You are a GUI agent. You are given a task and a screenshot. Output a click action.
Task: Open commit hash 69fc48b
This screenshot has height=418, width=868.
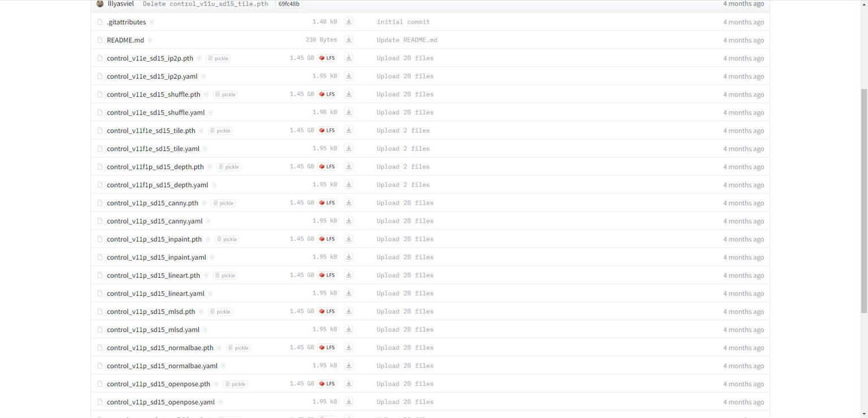pyautogui.click(x=288, y=4)
